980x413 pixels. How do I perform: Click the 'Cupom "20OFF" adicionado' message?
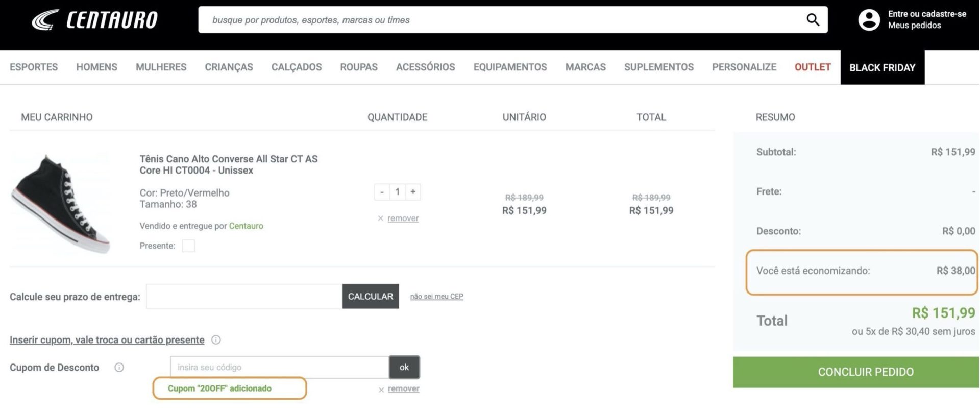coord(220,388)
